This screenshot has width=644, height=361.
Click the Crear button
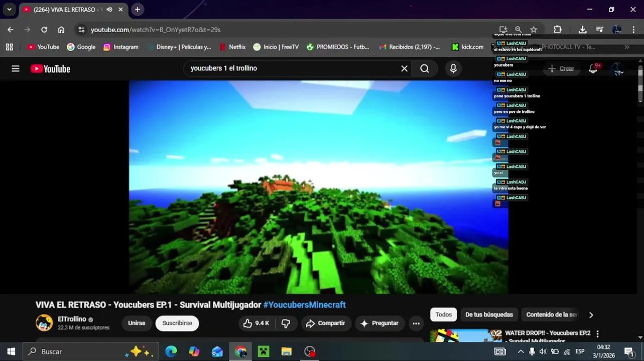(561, 69)
